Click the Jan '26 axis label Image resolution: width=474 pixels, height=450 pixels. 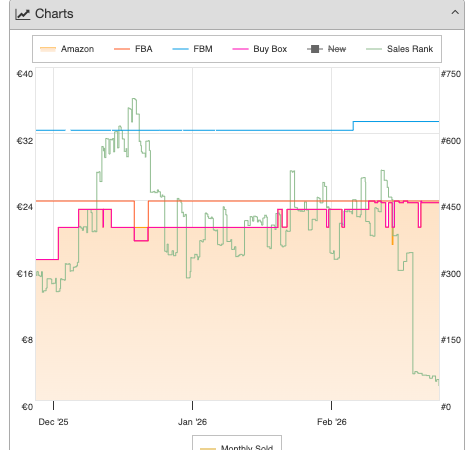(x=192, y=422)
